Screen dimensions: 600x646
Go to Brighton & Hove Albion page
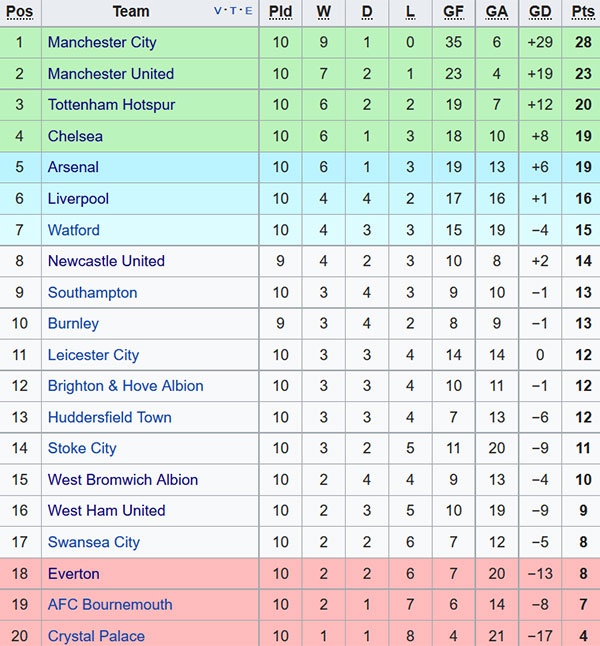click(x=125, y=386)
